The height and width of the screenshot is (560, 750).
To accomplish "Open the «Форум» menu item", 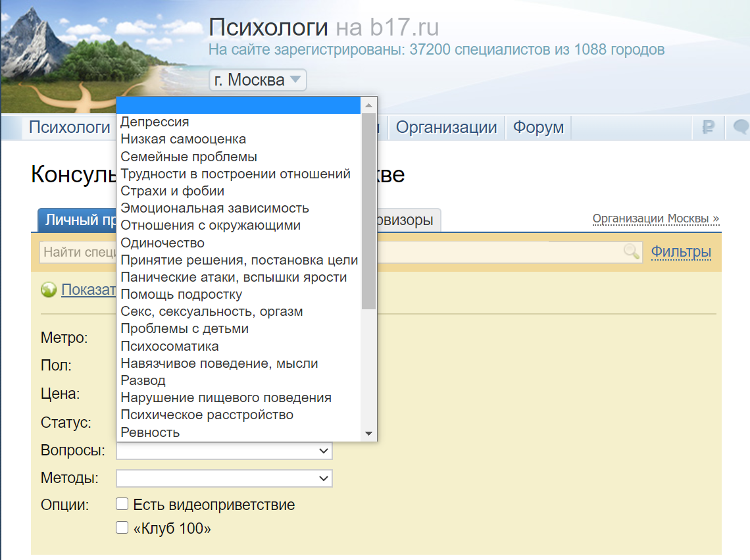I will coord(538,128).
